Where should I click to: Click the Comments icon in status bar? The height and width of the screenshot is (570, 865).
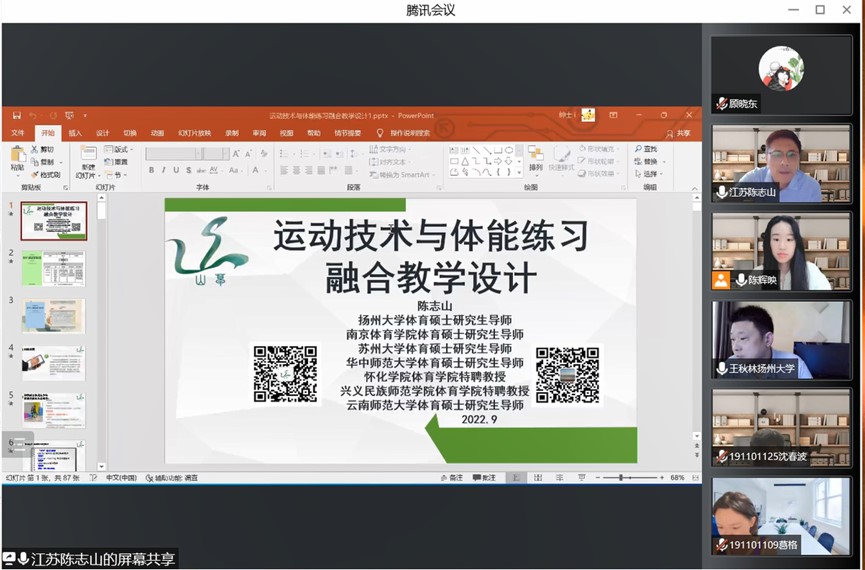tap(484, 478)
